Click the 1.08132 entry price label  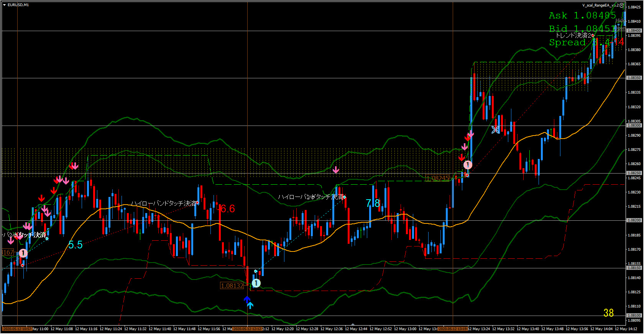pos(232,286)
